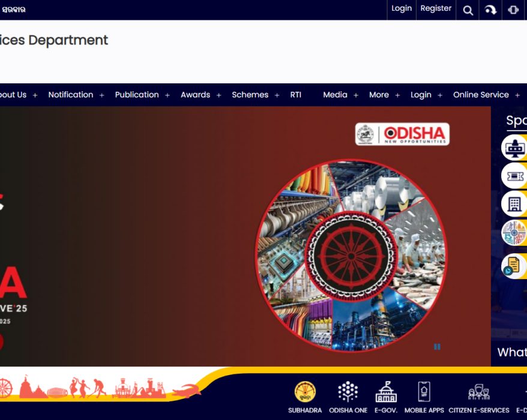Expand the Online Service menu
The image size is (527, 420).
click(x=486, y=95)
